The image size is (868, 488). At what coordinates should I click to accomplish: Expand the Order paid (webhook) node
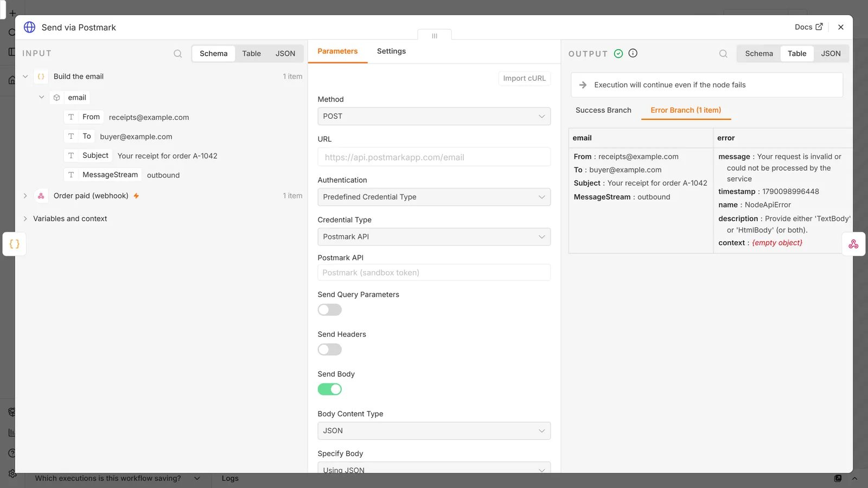coord(25,196)
